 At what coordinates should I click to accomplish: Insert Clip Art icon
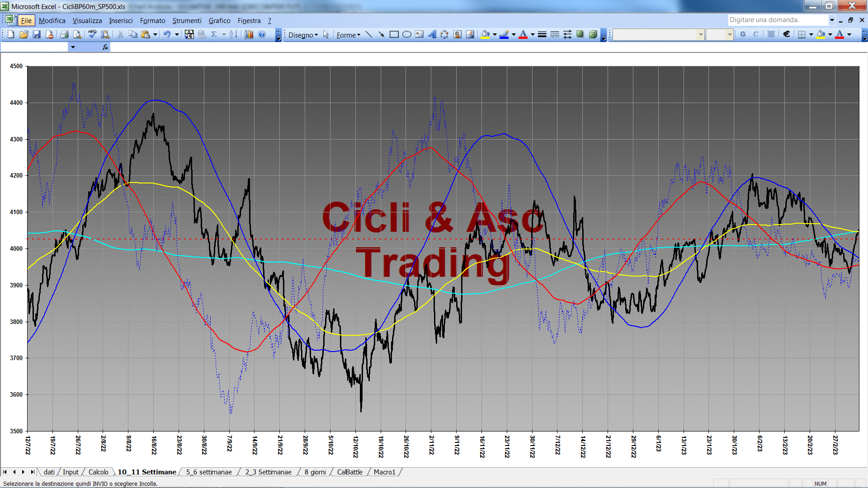pyautogui.click(x=458, y=34)
